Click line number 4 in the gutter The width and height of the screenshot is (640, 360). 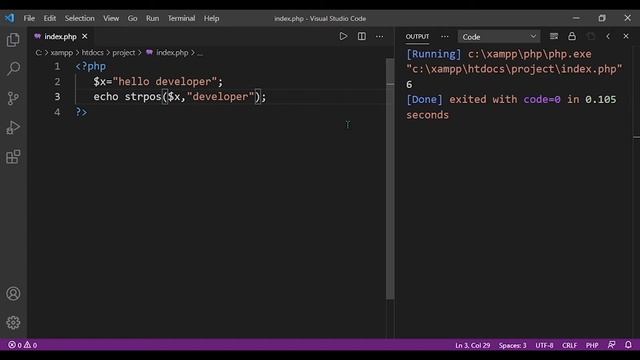(x=57, y=112)
